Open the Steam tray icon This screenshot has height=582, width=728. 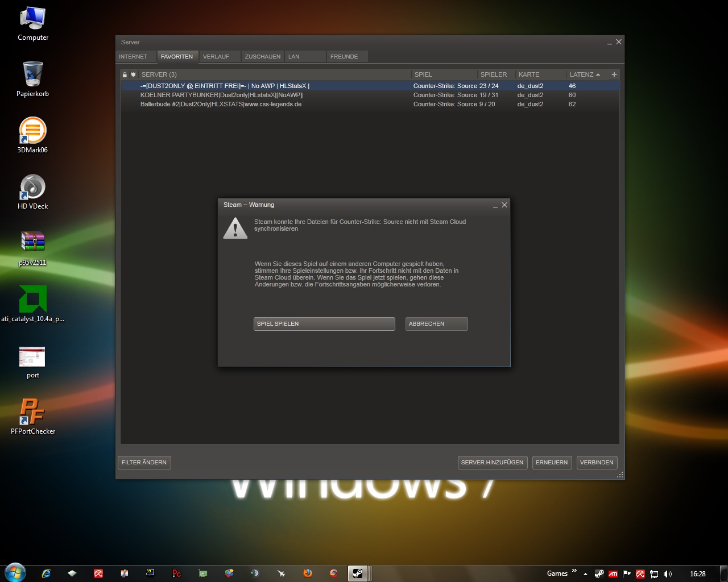[599, 574]
